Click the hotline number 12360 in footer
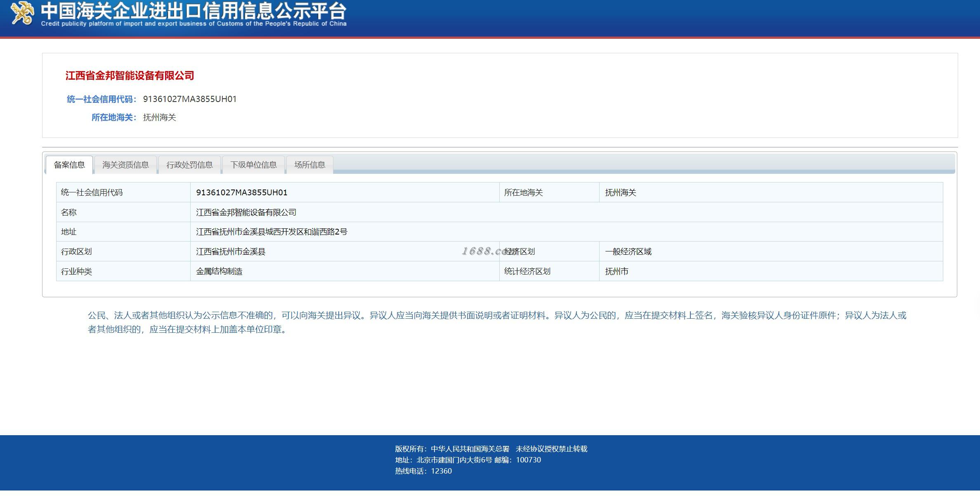This screenshot has height=500, width=980. coord(441,471)
